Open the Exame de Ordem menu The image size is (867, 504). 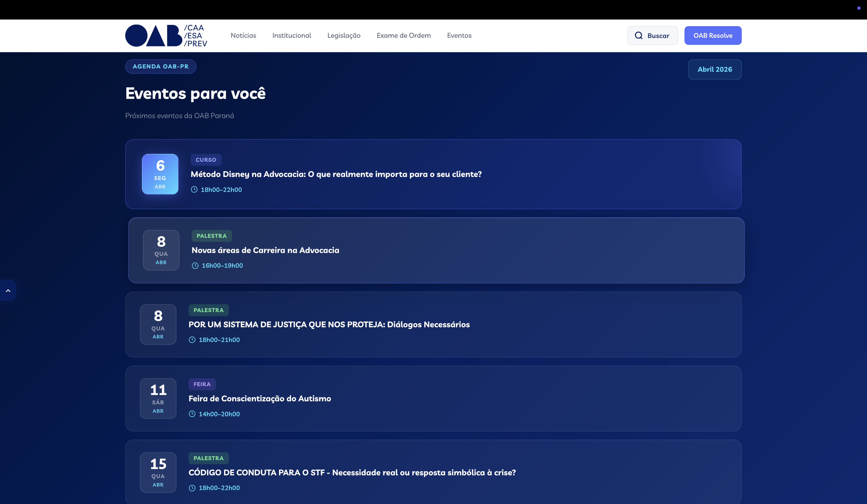[x=403, y=35]
